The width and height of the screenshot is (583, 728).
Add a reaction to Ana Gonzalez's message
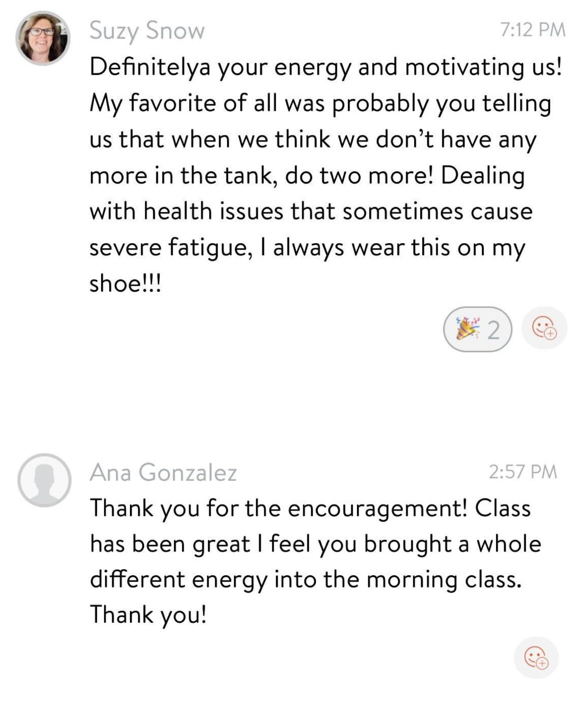click(x=536, y=658)
